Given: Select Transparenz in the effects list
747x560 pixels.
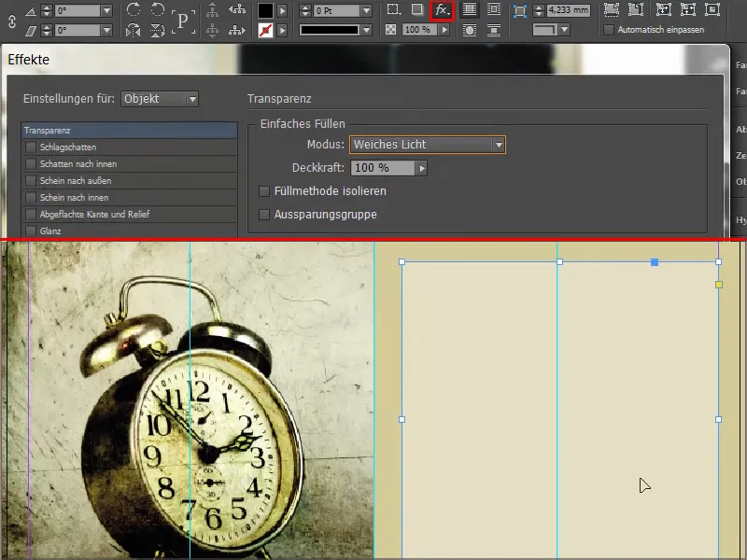Looking at the screenshot, I should [129, 131].
